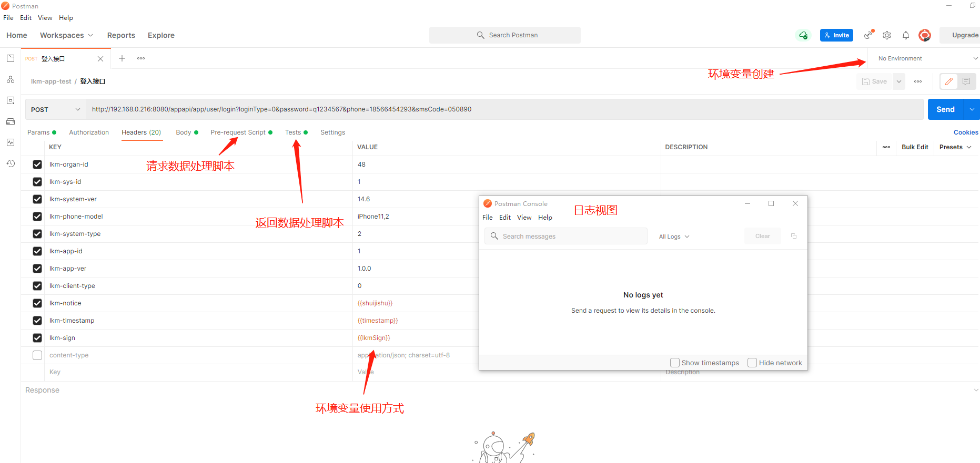
Task: Uncheck the lkm-sys-id header
Action: click(x=37, y=182)
